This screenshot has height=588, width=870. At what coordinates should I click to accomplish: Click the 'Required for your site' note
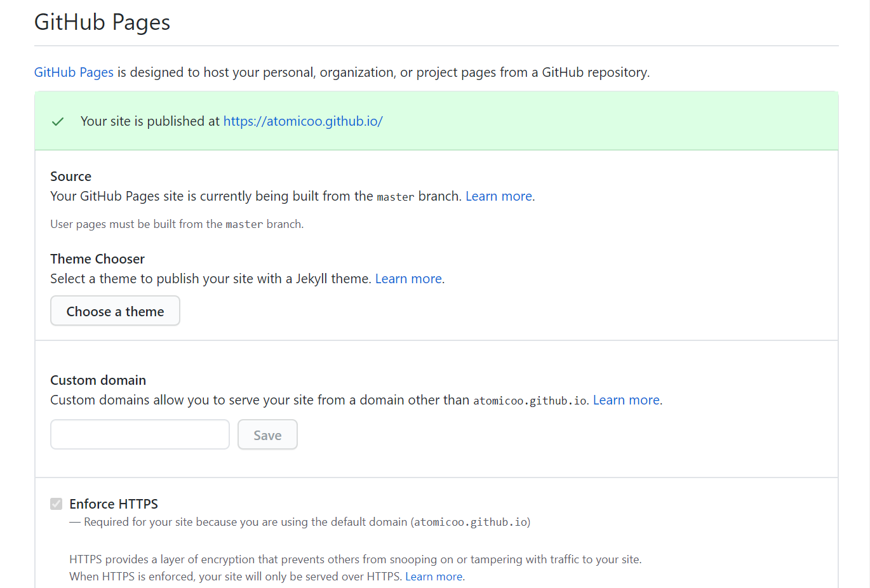coord(300,522)
